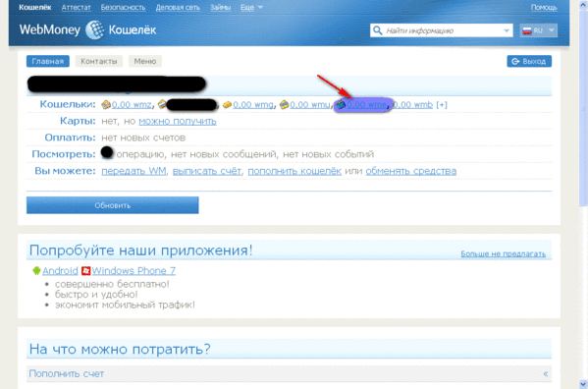Click the Android robot icon

click(x=36, y=270)
